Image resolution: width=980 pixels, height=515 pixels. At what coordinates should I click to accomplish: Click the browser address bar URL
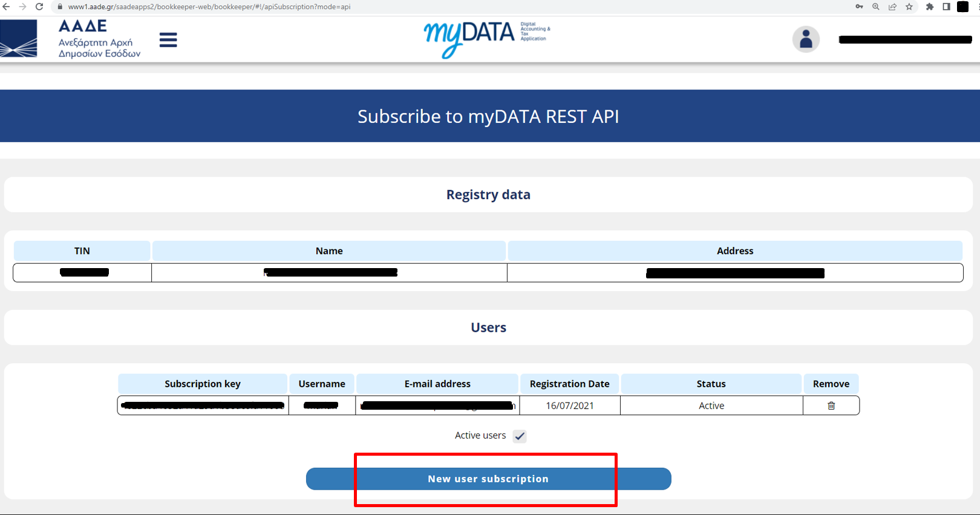(x=209, y=7)
